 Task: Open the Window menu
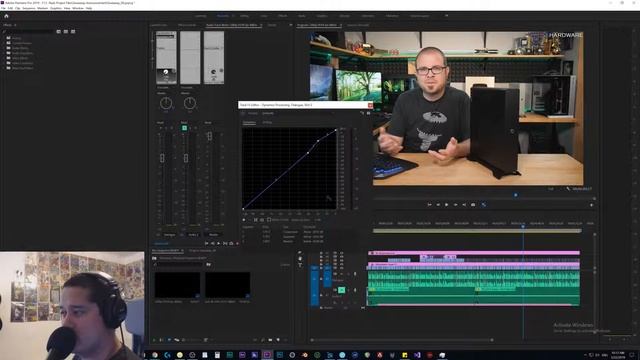78,8
